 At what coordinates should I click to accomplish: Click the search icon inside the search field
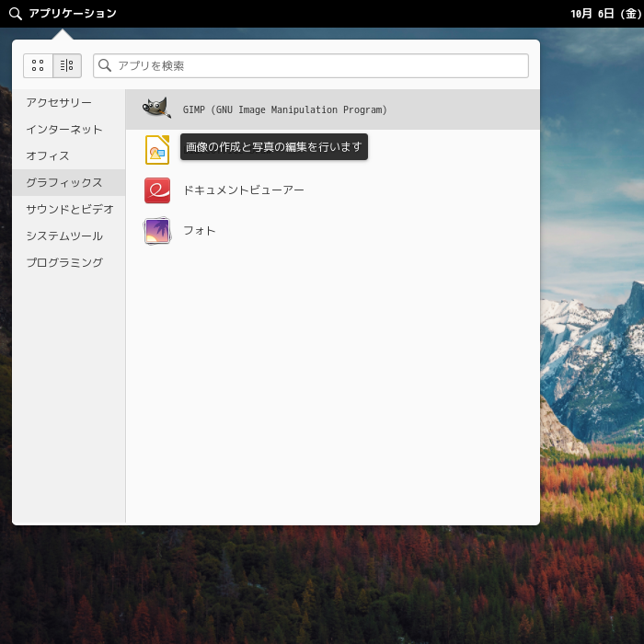105,65
